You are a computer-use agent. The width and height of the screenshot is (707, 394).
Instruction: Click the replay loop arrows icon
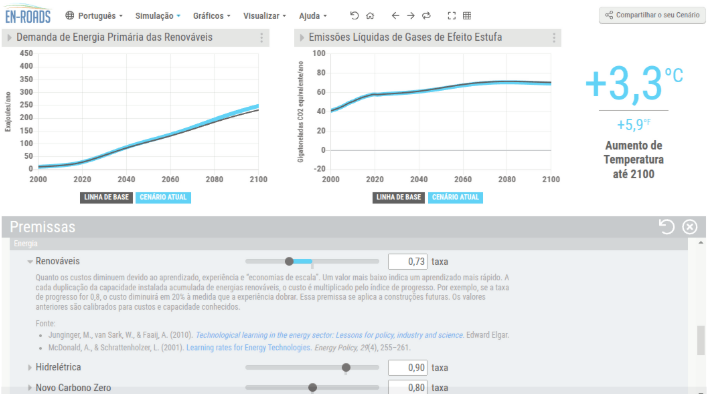coord(426,16)
